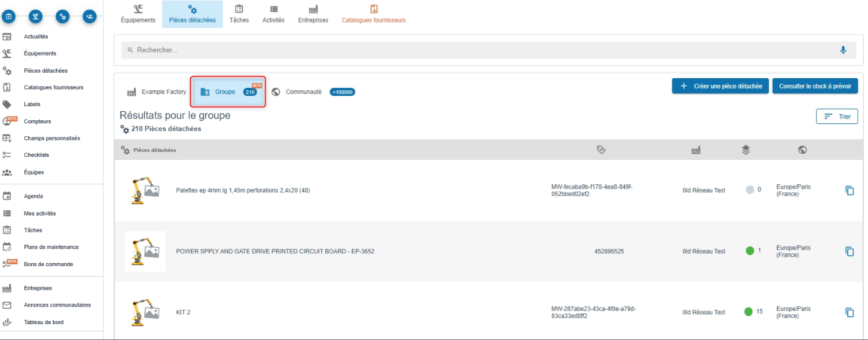Click Créer une pièce détachée button
The height and width of the screenshot is (340, 868).
(x=720, y=86)
